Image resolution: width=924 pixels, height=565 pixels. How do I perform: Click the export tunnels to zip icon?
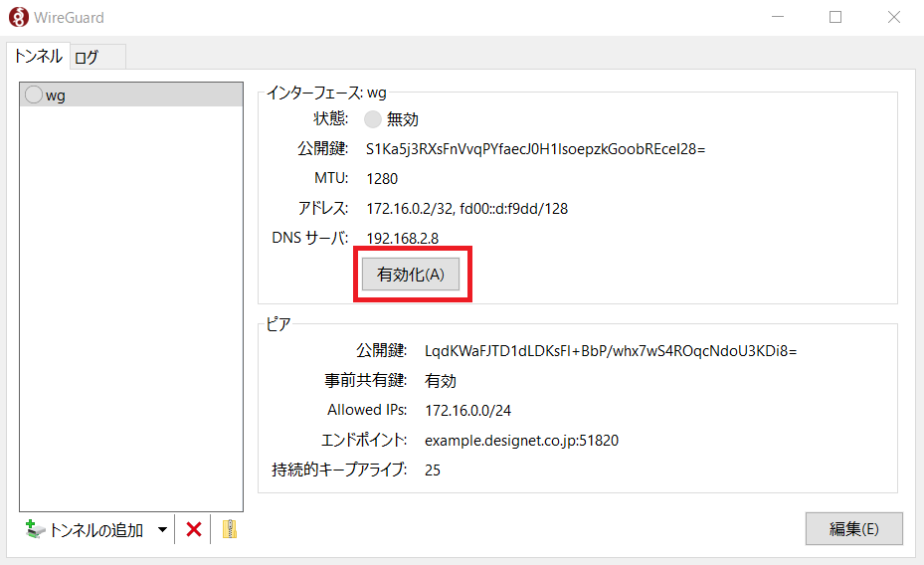229,529
